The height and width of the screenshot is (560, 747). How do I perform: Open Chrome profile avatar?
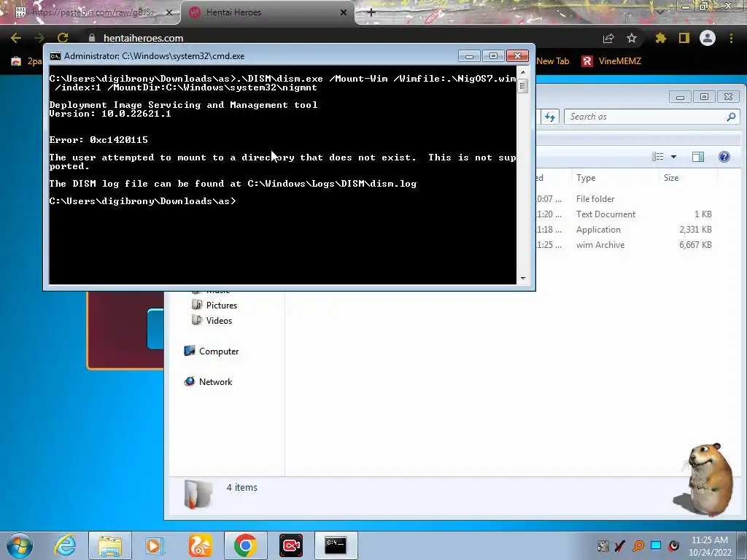point(708,38)
